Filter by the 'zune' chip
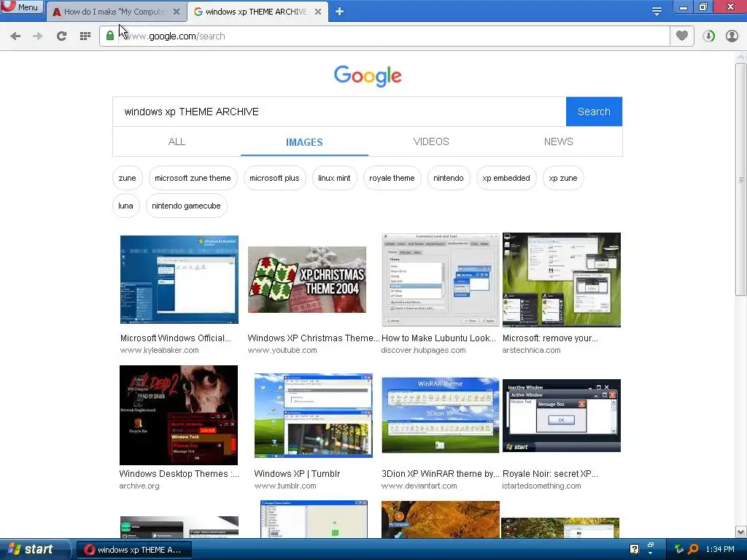747x560 pixels. [127, 178]
